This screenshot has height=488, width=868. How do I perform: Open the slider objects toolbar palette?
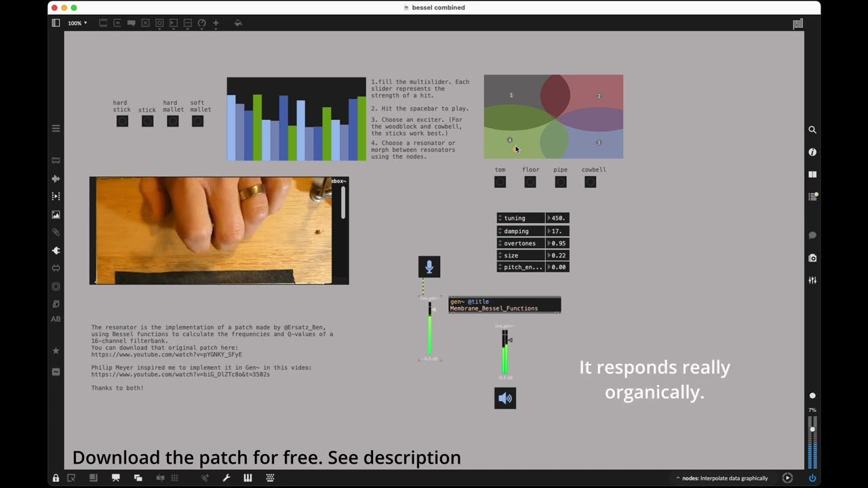pos(187,23)
